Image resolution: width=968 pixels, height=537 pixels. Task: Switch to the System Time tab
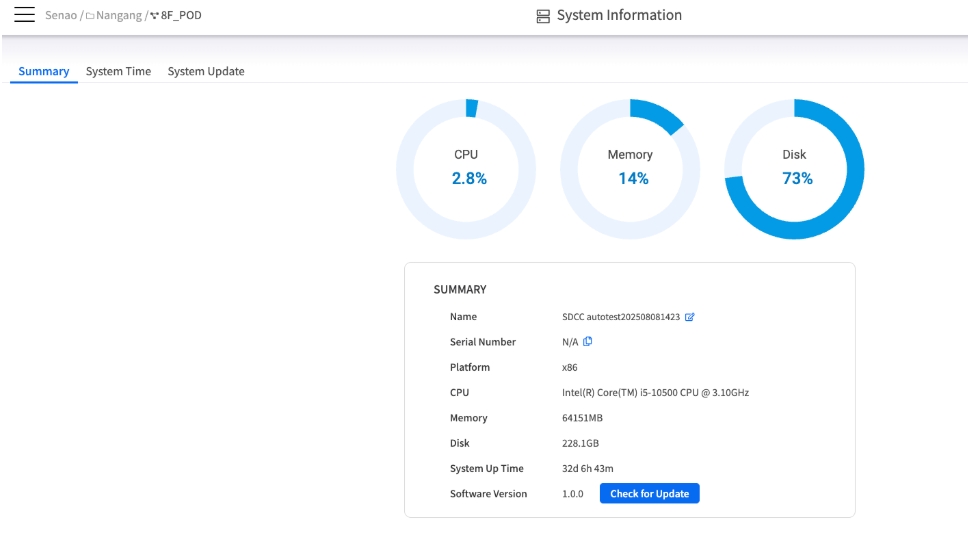[x=118, y=72]
